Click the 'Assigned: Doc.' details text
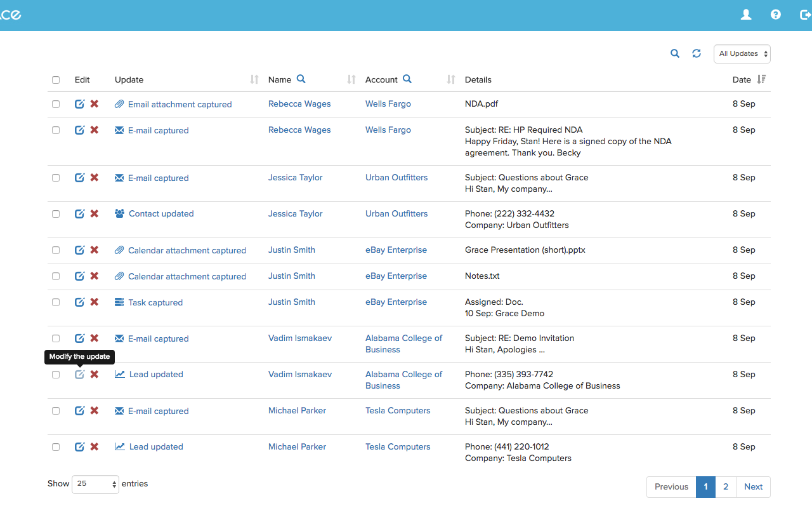The width and height of the screenshot is (812, 508). coord(494,302)
